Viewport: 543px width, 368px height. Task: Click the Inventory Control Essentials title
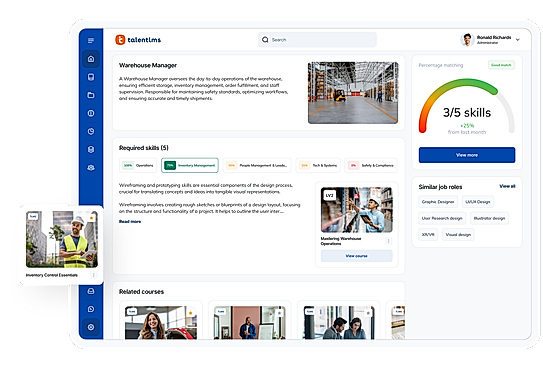[52, 275]
